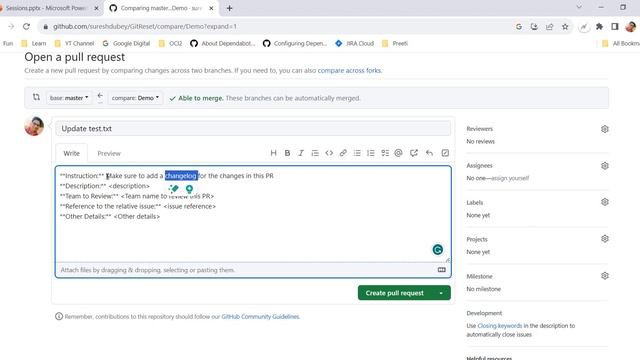Add a link using the chain icon
Viewport: 640px width, 360px height.
[x=343, y=153]
